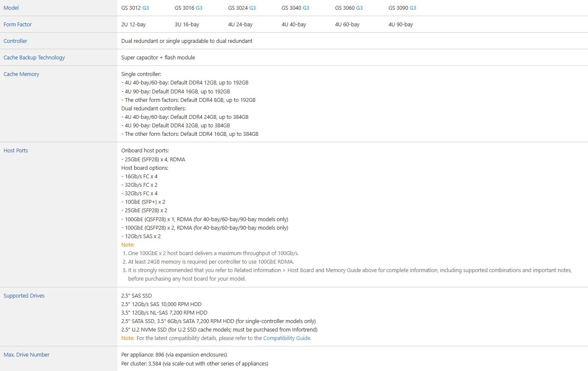This screenshot has height=371, width=588.
Task: Click the 3U 16-bay form factor cell
Action: (x=187, y=25)
